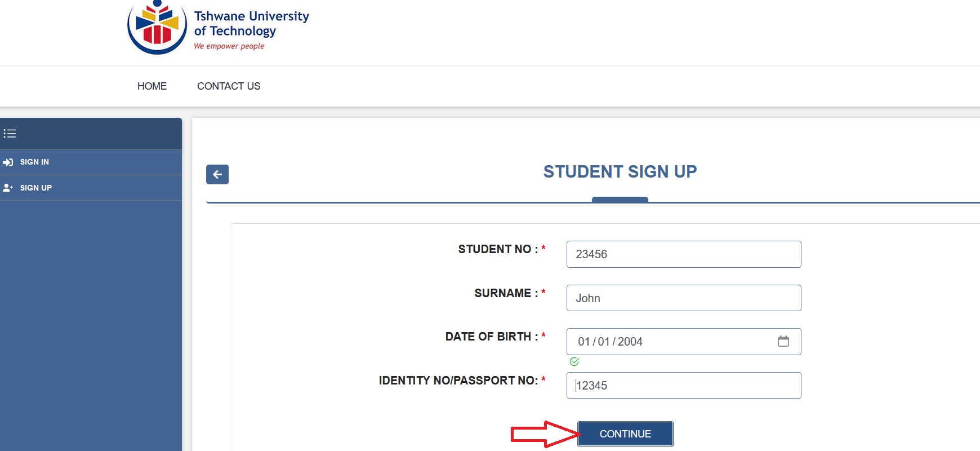Click the green validation checkmark icon
980x451 pixels.
[x=574, y=362]
